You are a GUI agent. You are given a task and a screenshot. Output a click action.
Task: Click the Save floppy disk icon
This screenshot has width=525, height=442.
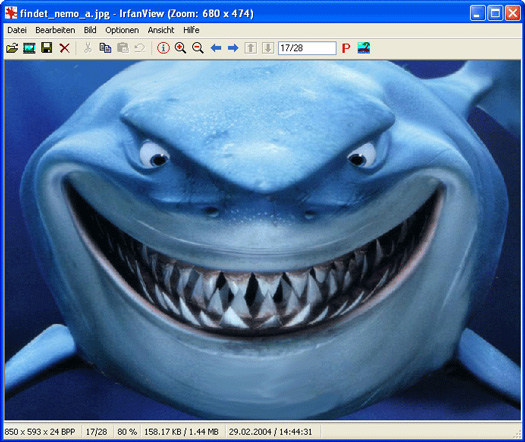[47, 48]
